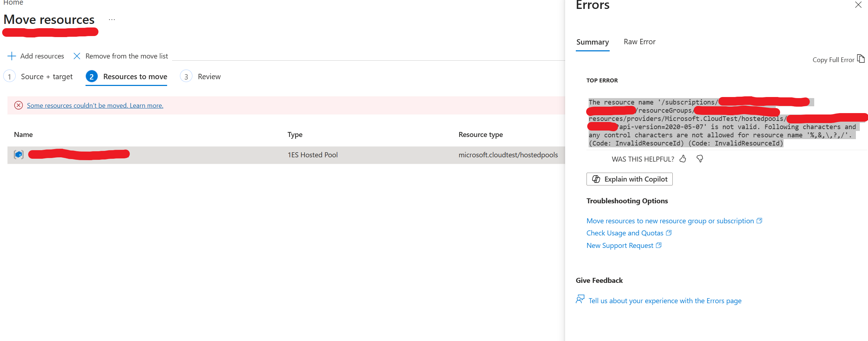Click Explain with Copilot button
868x341 pixels.
[x=630, y=179]
